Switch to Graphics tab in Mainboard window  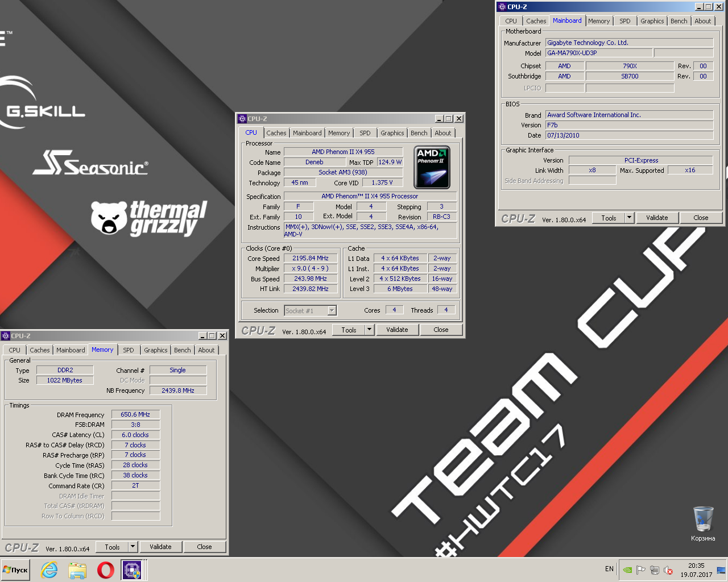652,21
